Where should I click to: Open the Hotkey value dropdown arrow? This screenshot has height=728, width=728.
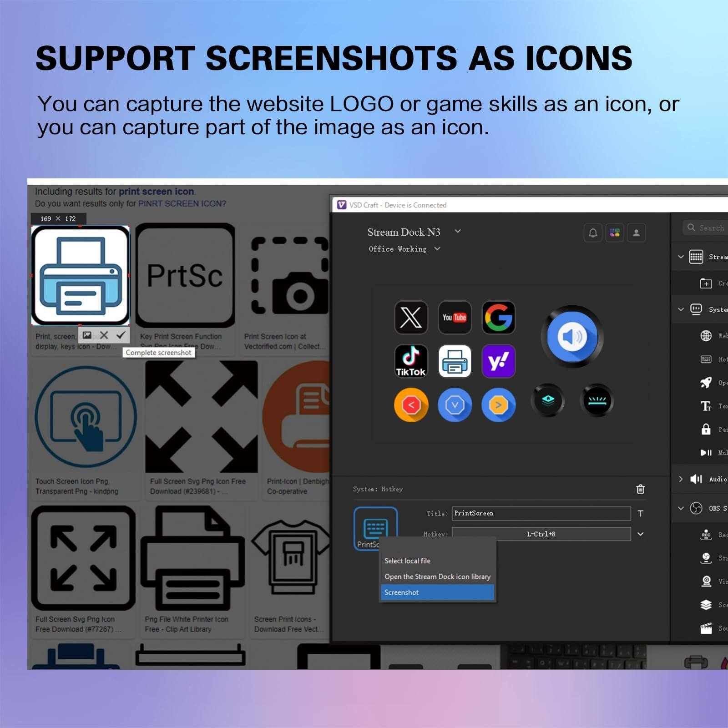(x=640, y=534)
